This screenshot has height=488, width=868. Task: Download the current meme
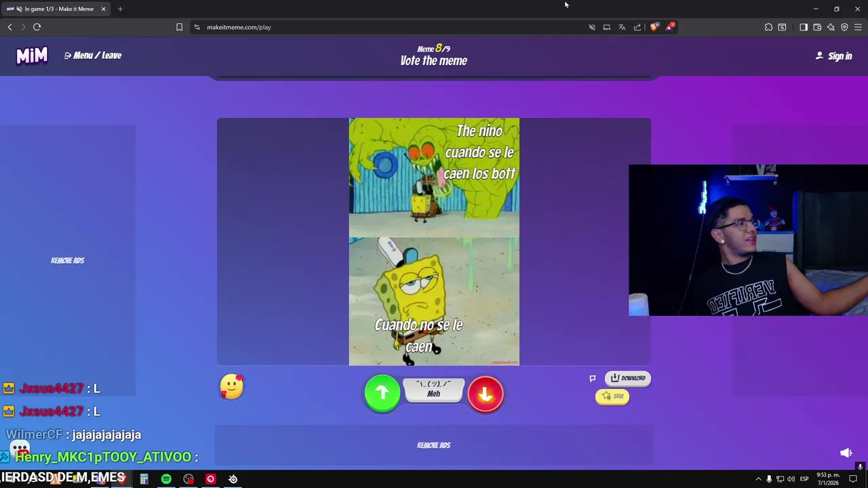[628, 378]
